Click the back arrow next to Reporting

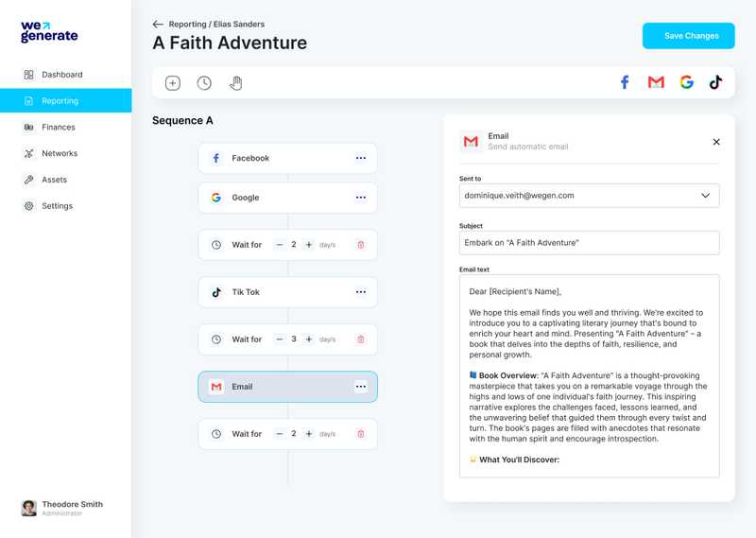[x=158, y=24]
